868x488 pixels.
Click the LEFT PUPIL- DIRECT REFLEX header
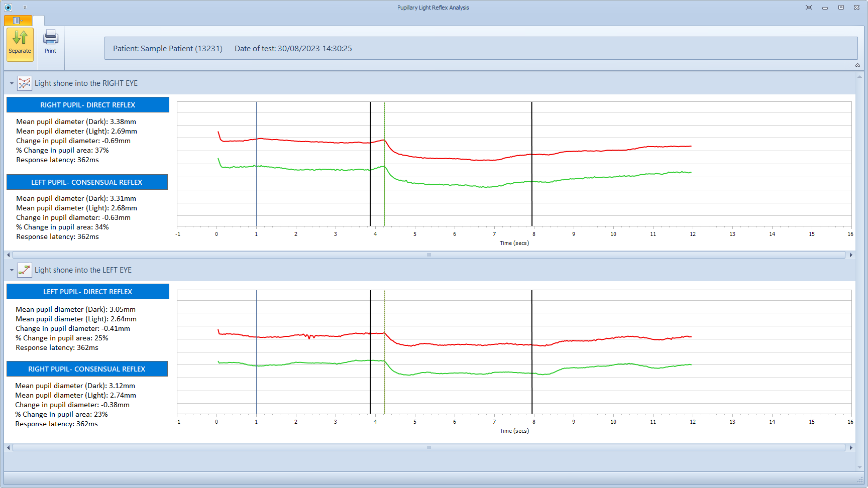click(88, 292)
